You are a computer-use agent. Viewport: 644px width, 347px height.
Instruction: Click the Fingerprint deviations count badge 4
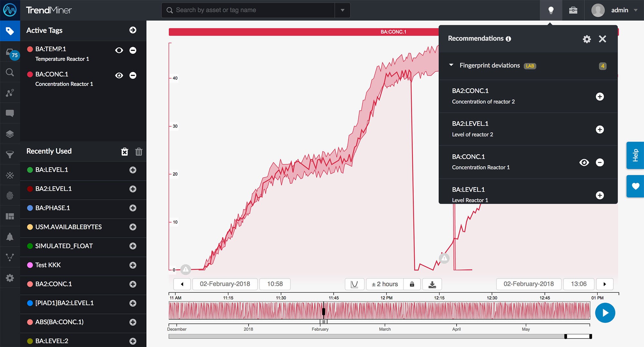tap(602, 66)
